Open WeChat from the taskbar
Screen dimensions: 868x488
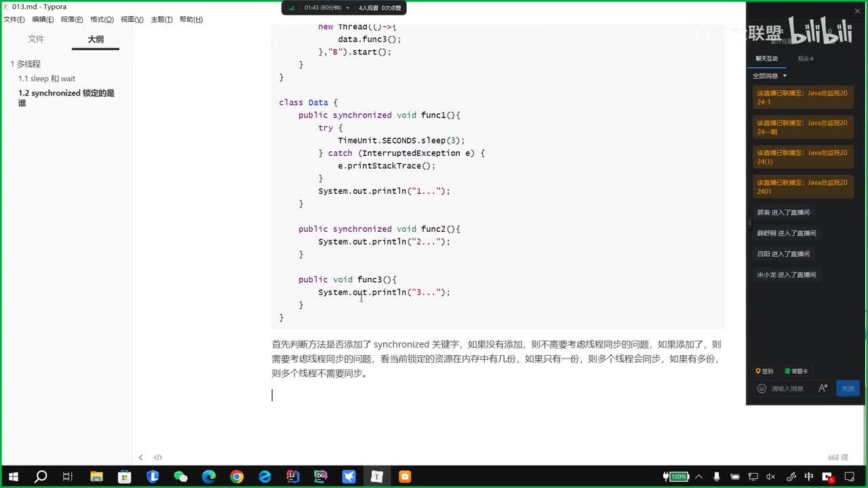coord(181,476)
